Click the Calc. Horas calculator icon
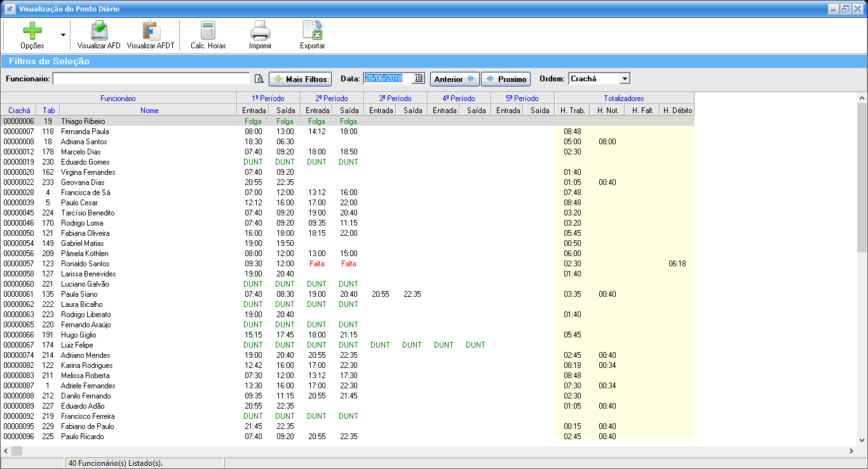868x469 pixels. pos(208,32)
